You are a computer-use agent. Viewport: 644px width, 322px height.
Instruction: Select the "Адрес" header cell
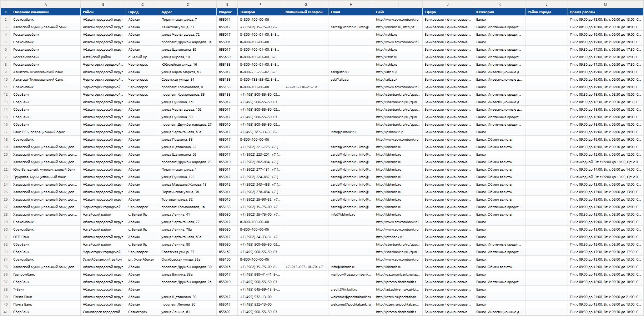click(188, 12)
